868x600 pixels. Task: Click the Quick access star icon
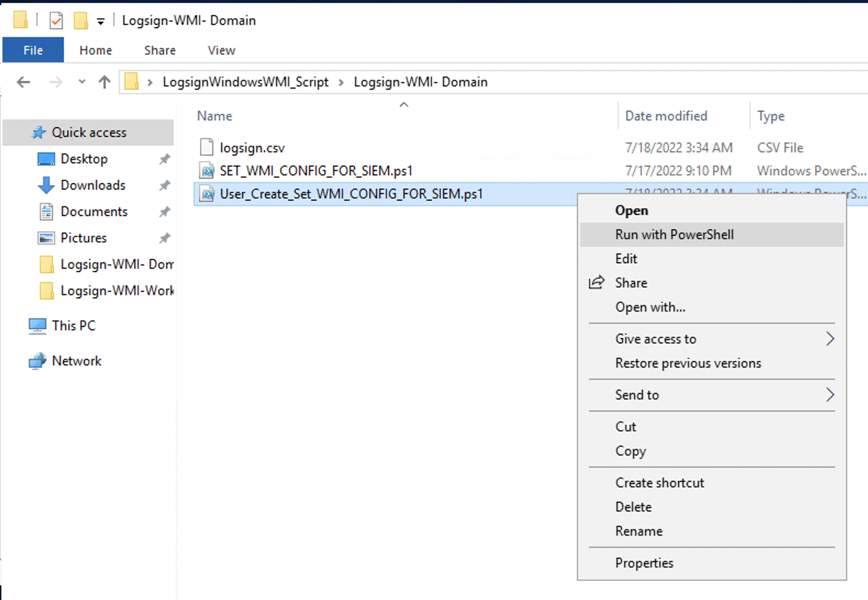coord(39,132)
